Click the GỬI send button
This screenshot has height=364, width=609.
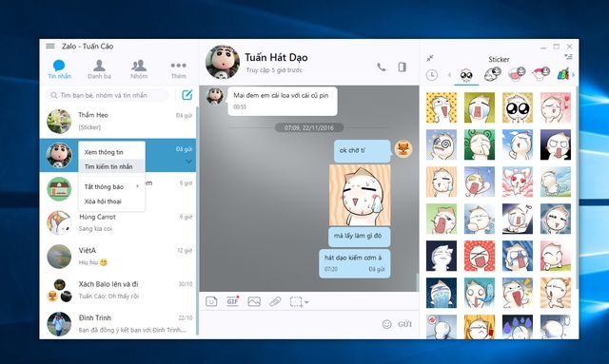[404, 324]
